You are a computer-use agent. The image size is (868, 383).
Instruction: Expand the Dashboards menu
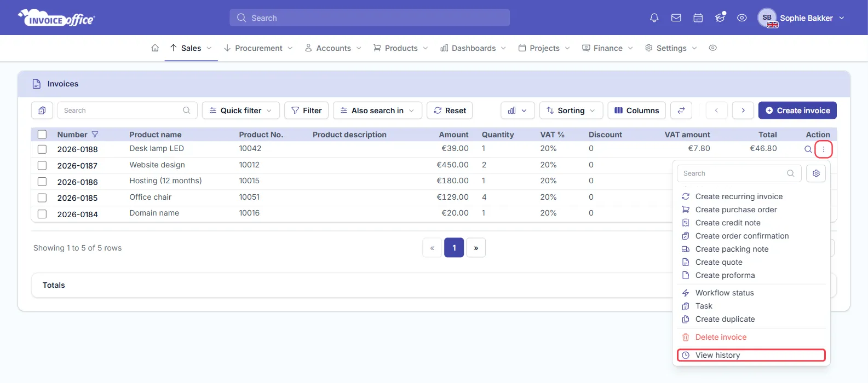(473, 48)
